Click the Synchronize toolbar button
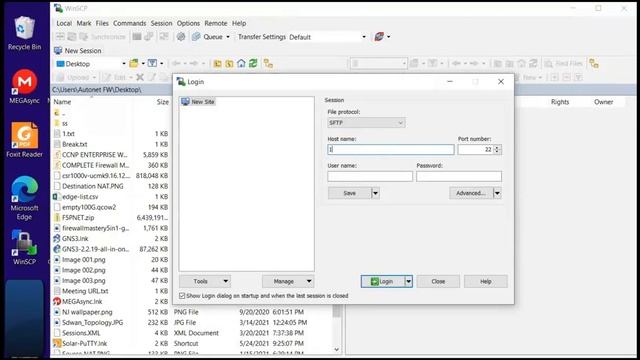Viewport: 640px width, 360px height. pyautogui.click(x=103, y=37)
